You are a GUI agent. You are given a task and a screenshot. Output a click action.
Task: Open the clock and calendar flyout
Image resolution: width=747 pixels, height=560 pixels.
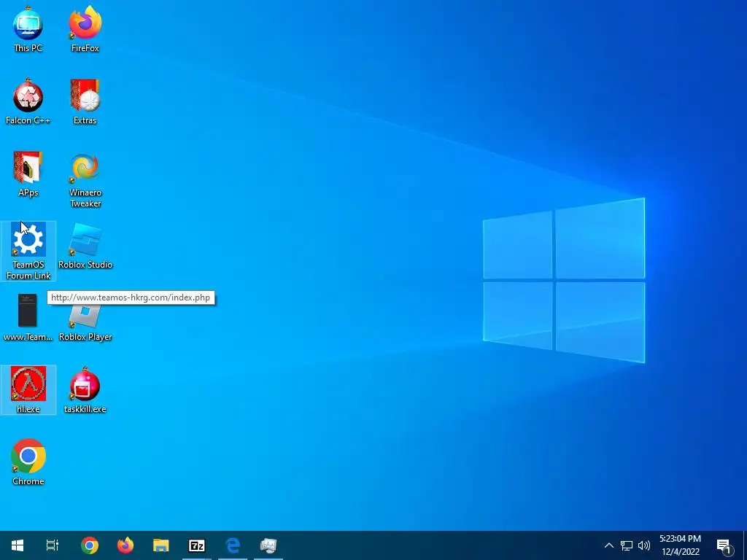pyautogui.click(x=681, y=545)
